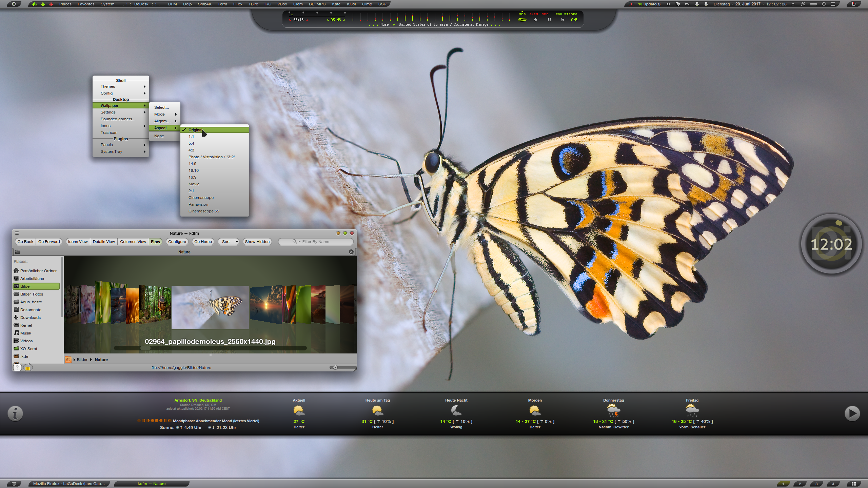Viewport: 868px width, 488px height.
Task: Launch Kate from top panel
Action: point(336,4)
